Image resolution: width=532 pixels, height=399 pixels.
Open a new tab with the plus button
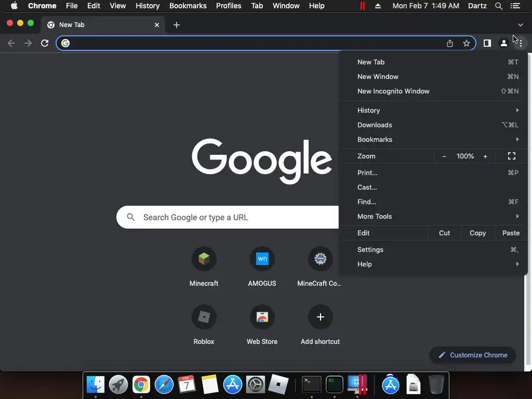coord(177,25)
